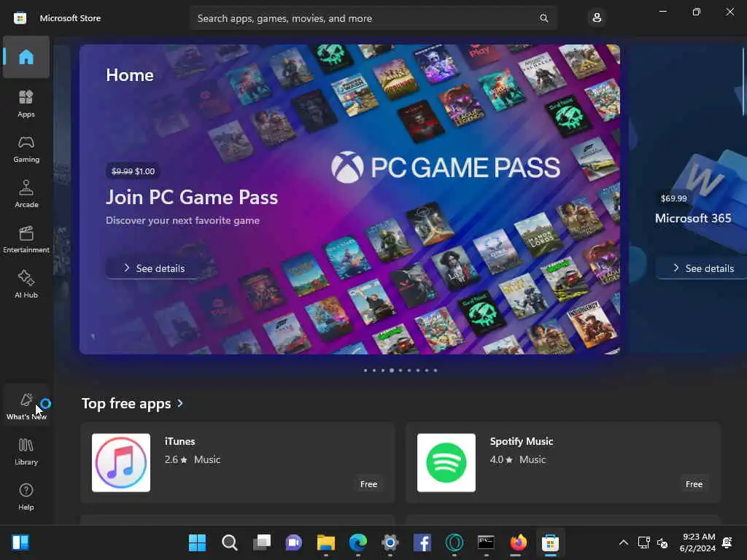Screen dimensions: 747x560
Task: Select the first carousel page dot
Action: [365, 370]
